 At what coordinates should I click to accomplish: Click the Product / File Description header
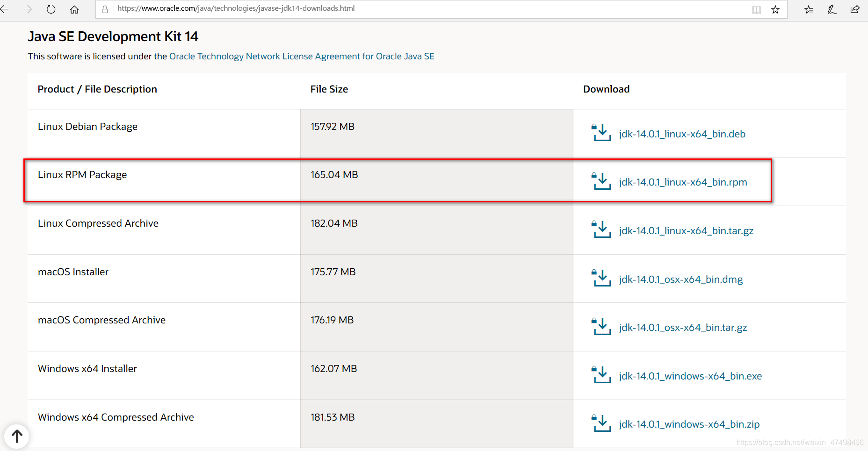(97, 89)
